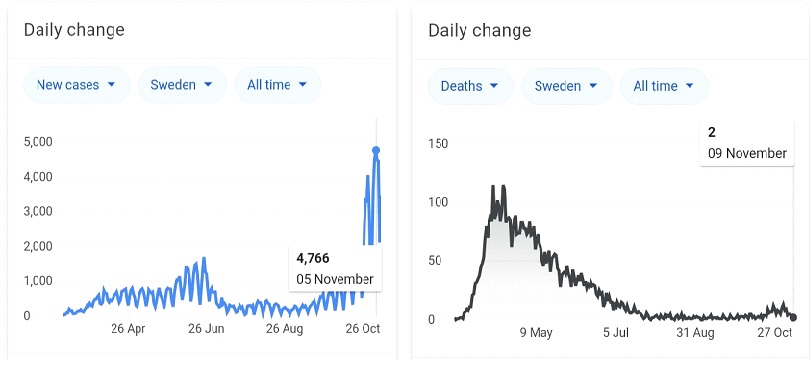The width and height of the screenshot is (810, 380).
Task: Click the 26 Jun axis label
Action: point(206,329)
